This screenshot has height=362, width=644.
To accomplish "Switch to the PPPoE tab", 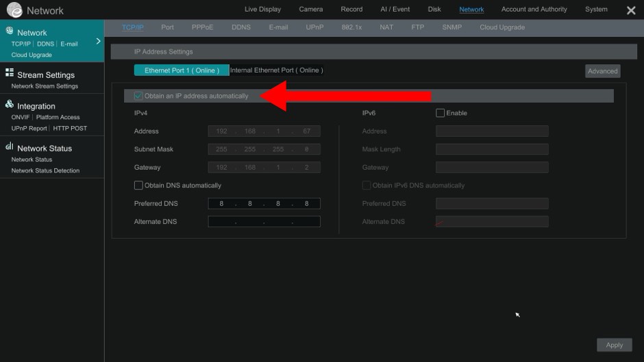I will (x=203, y=27).
